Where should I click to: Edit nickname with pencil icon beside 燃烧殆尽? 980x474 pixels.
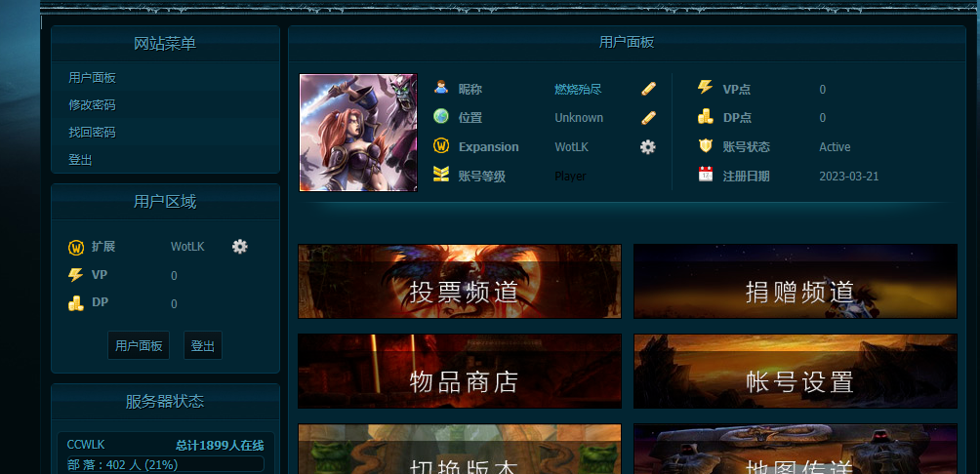(x=648, y=89)
